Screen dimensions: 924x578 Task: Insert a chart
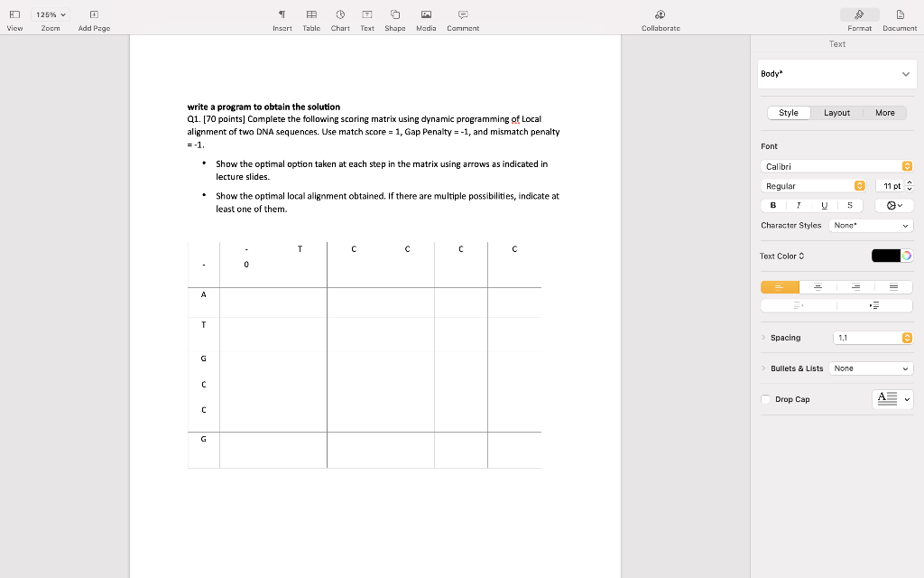pos(339,19)
